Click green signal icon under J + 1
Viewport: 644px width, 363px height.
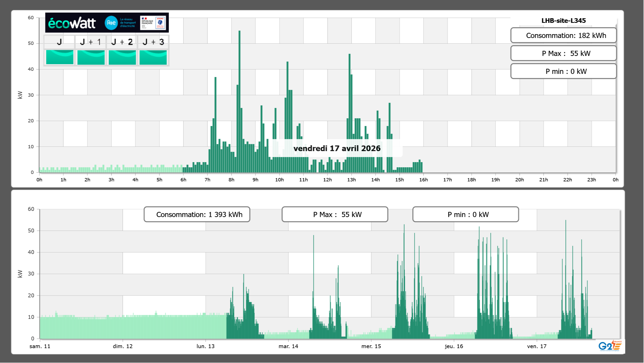(91, 57)
